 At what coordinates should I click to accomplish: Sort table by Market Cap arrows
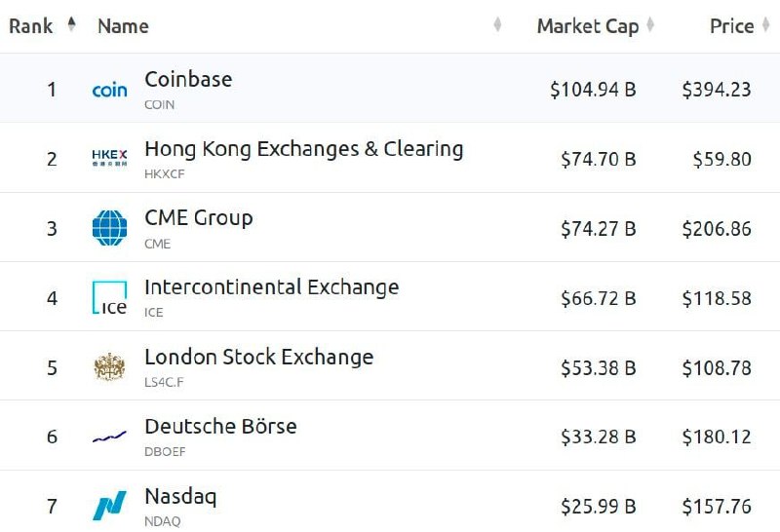[x=650, y=23]
